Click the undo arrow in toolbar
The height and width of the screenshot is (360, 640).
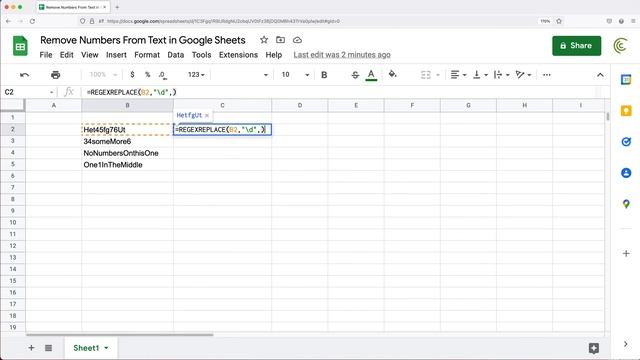[24, 75]
